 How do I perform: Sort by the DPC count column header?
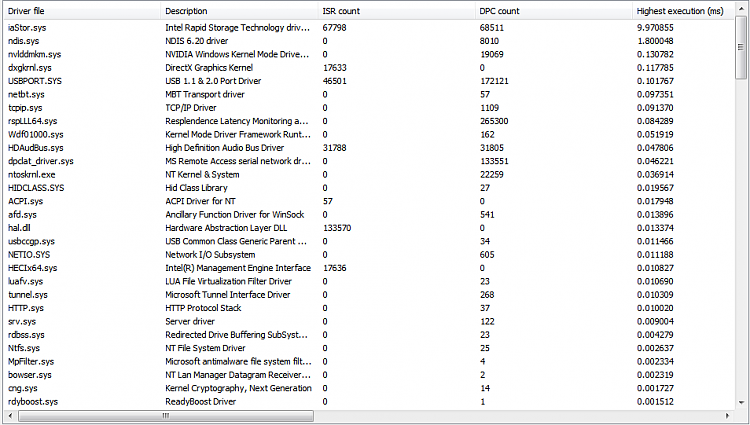coord(554,11)
